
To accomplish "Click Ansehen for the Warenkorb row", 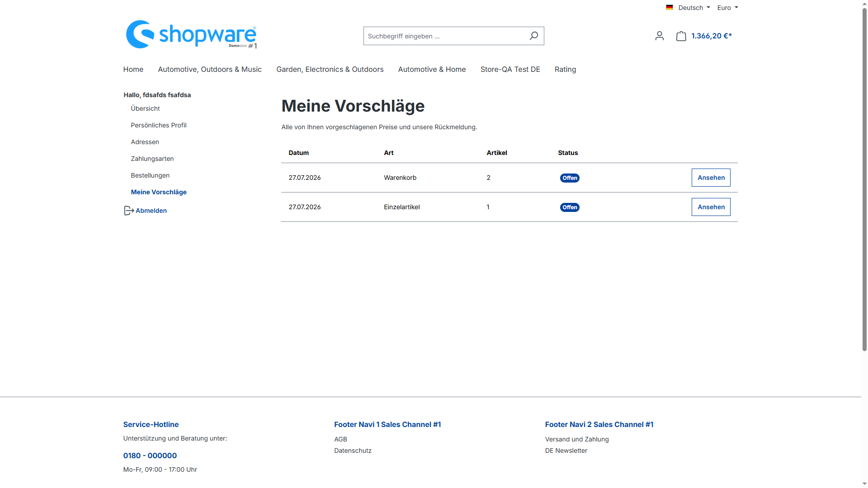I will point(711,178).
